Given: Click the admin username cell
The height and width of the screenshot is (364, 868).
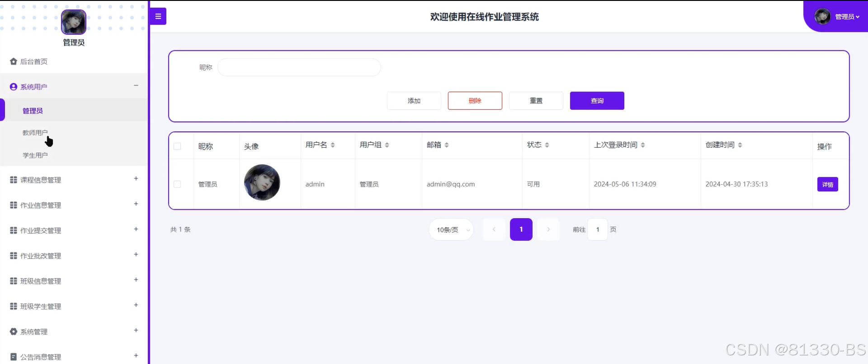Looking at the screenshot, I should click(315, 184).
